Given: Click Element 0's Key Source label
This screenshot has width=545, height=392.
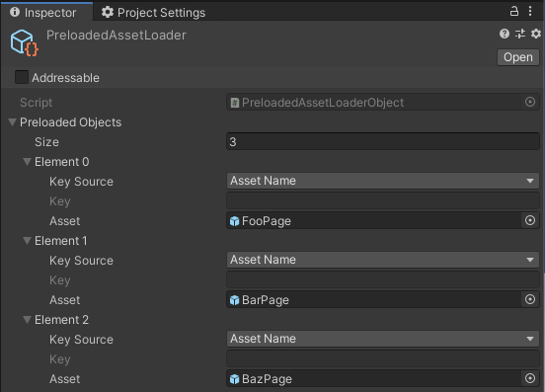Looking at the screenshot, I should (x=81, y=182).
